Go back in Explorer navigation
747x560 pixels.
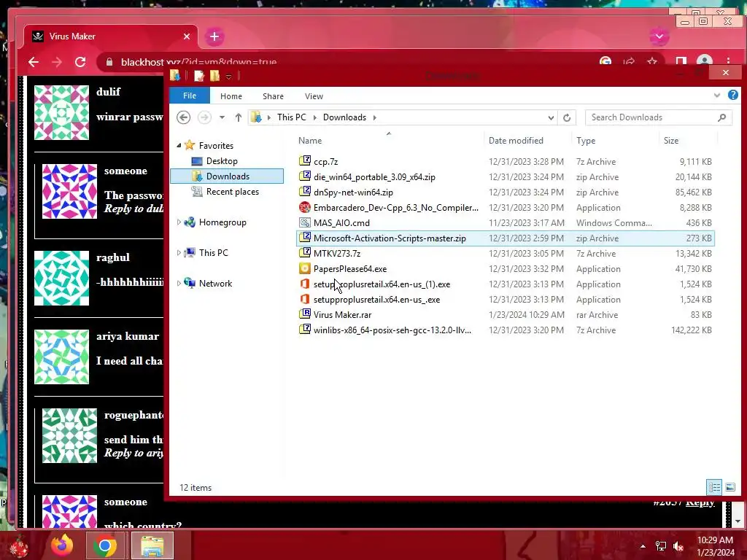click(183, 117)
